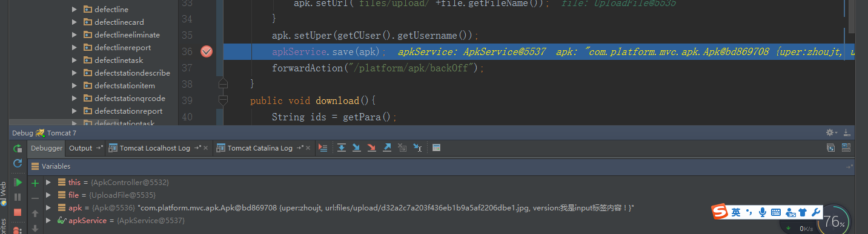Click the Sogou input method S logo
Viewport: 868px width, 234px height.
(x=719, y=212)
